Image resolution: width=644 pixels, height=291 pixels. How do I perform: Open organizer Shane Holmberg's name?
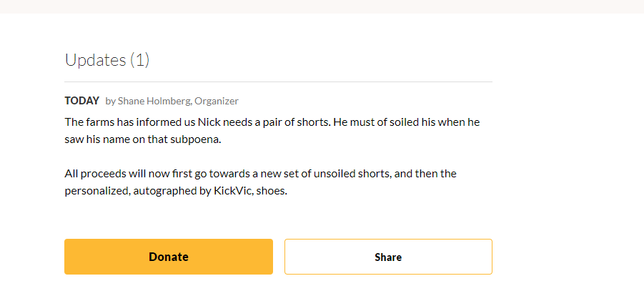pyautogui.click(x=154, y=101)
